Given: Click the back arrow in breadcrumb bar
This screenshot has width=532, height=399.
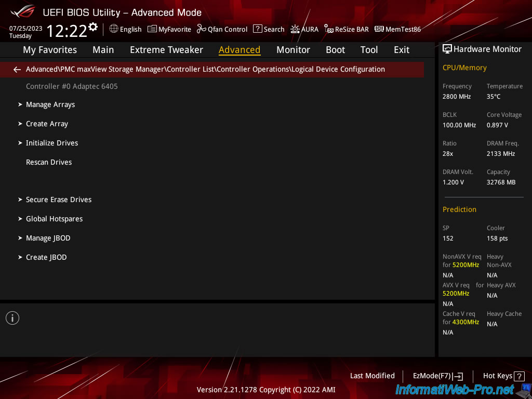Looking at the screenshot, I should click(x=17, y=70).
